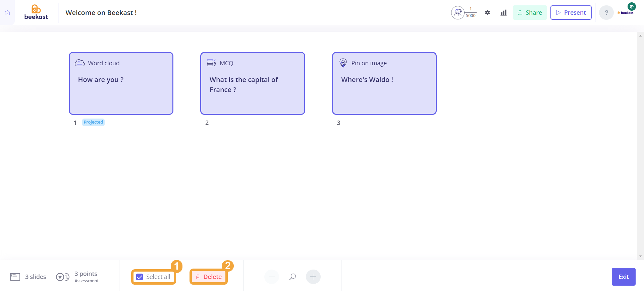
Task: Delete the selected slides
Action: tap(209, 277)
